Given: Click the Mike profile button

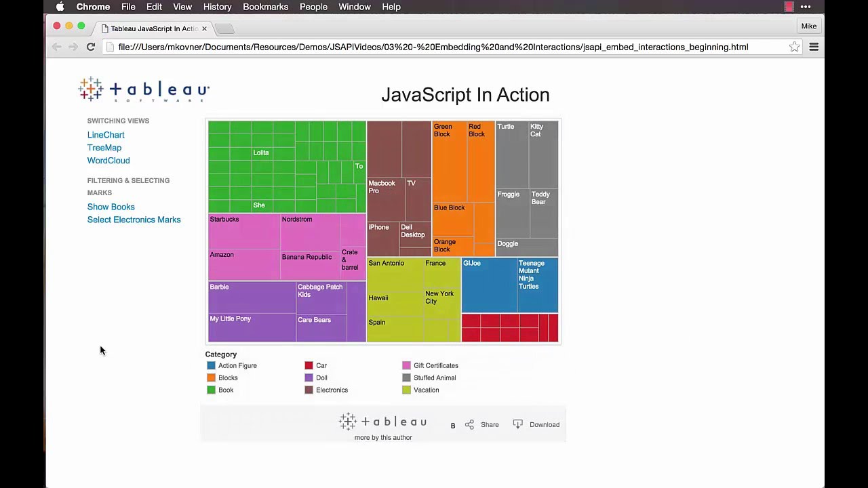Looking at the screenshot, I should click(809, 26).
